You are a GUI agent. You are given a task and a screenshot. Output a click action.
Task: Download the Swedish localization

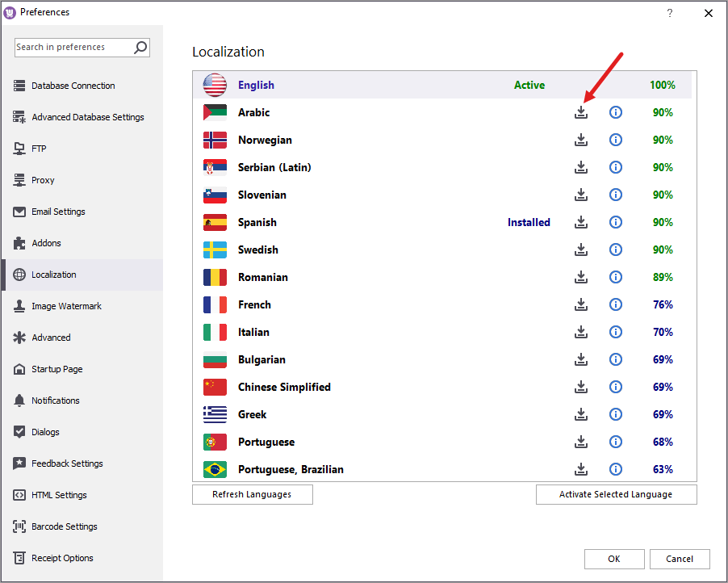(581, 250)
